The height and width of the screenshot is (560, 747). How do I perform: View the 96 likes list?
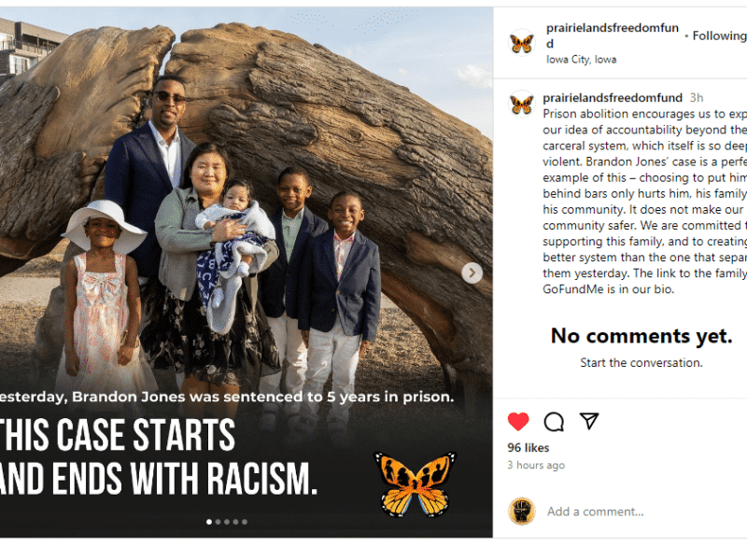[529, 448]
